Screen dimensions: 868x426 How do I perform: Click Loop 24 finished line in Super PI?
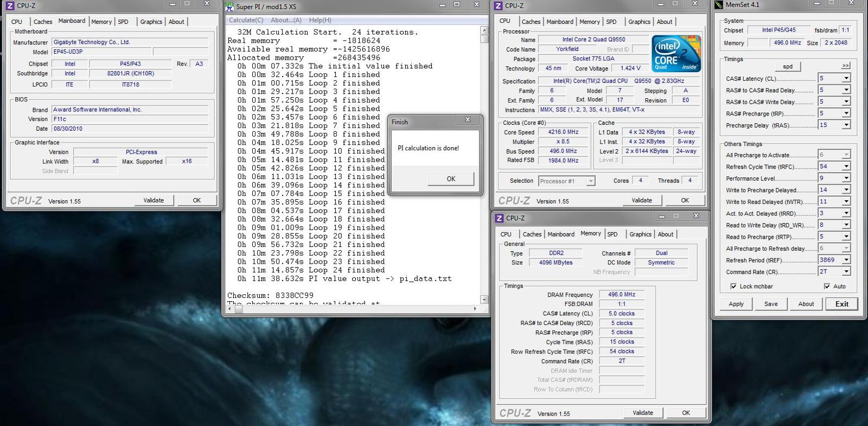(311, 270)
